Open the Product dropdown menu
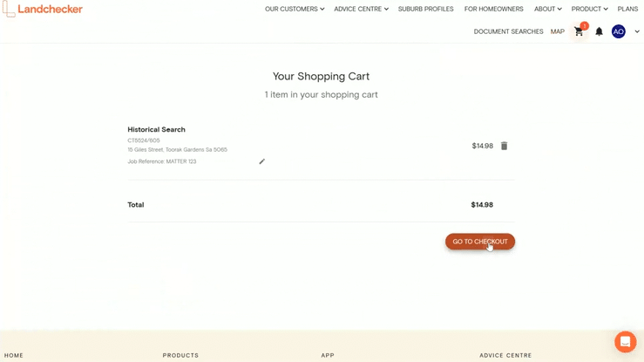Image resolution: width=644 pixels, height=362 pixels. [589, 9]
